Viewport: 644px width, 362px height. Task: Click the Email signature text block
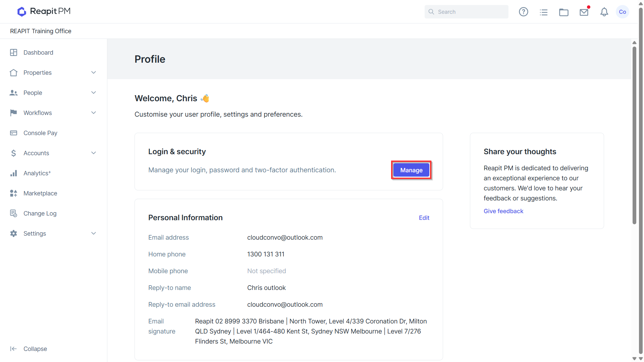[311, 331]
